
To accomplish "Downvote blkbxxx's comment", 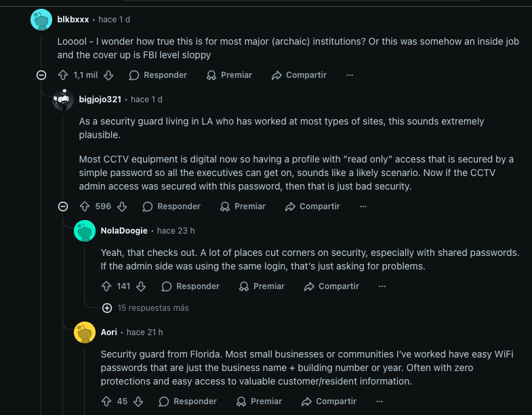I will coord(108,75).
